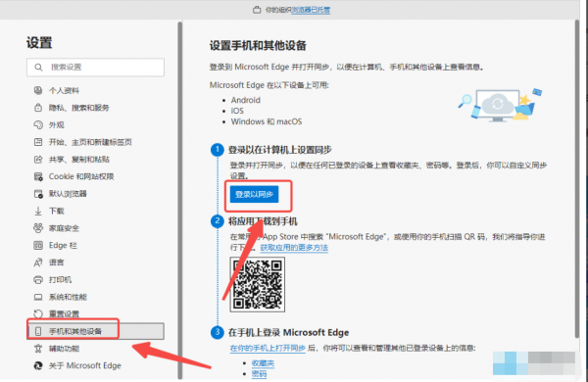Select Edge 栏 in sidebar
This screenshot has width=588, height=382.
pyautogui.click(x=63, y=245)
